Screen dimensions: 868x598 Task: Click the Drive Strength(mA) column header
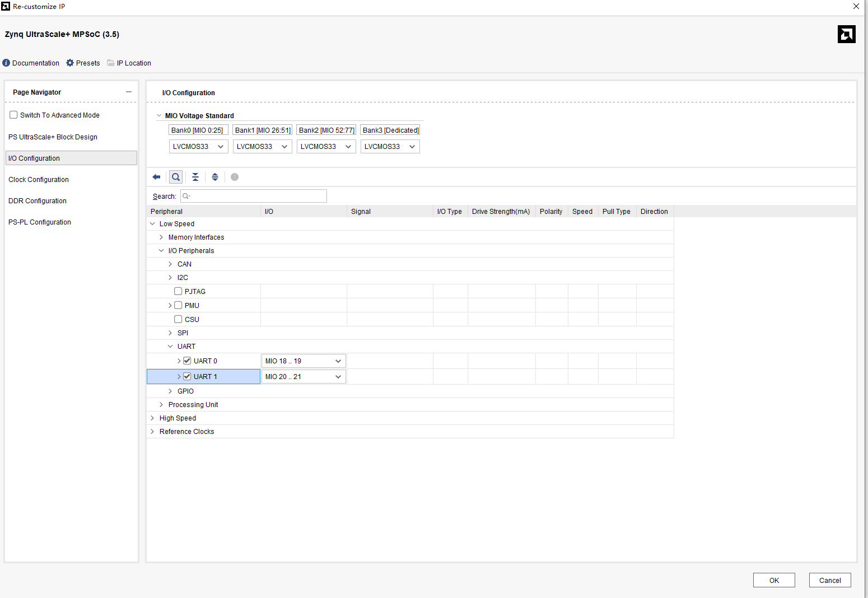coord(501,212)
